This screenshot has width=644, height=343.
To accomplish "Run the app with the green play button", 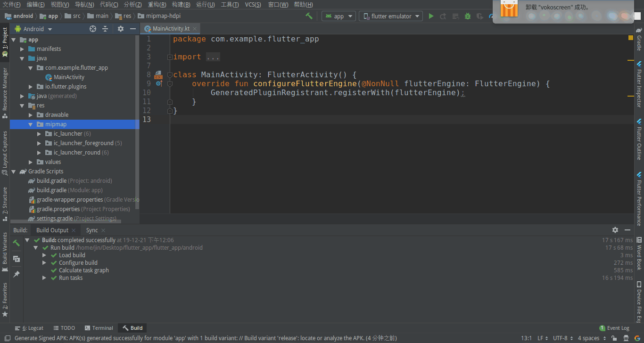I will coord(431,16).
